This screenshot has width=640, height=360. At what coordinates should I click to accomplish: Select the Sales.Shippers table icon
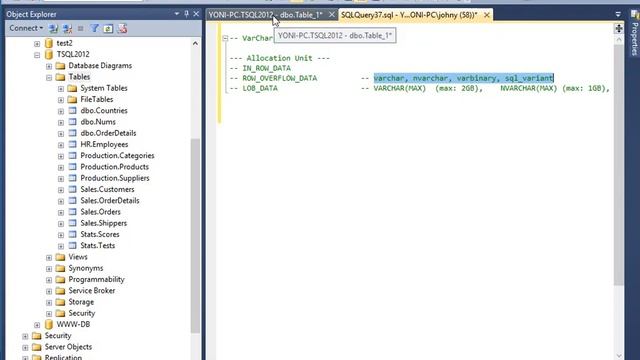73,223
